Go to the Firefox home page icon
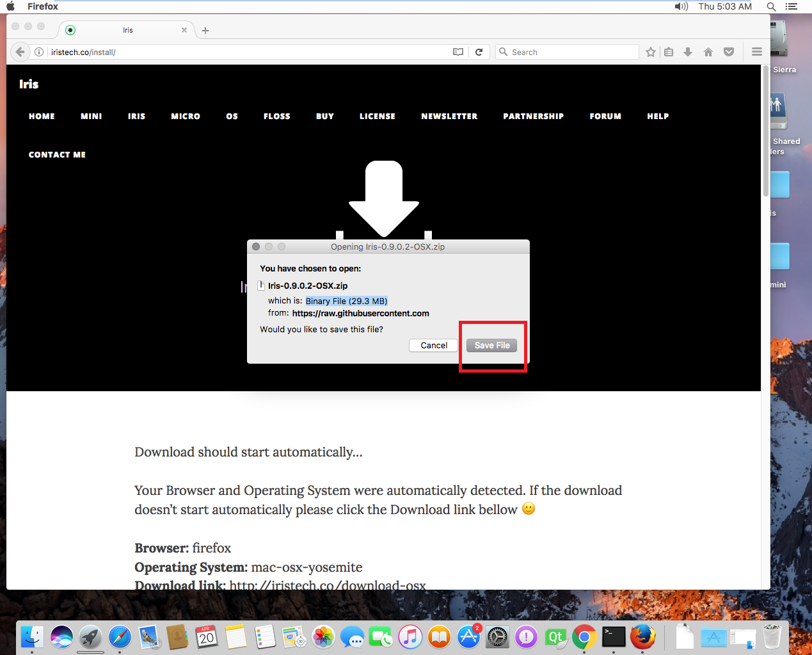Screen dimensions: 812x655 (708, 52)
